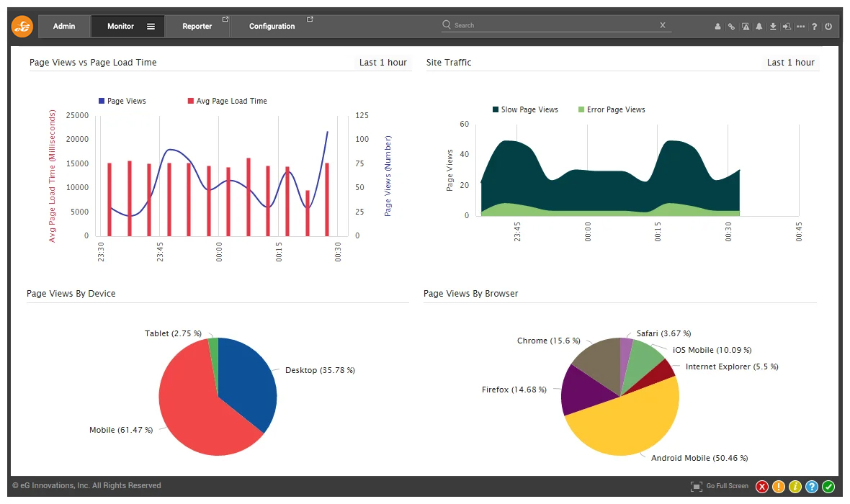
Task: Click the Go Full Screen link
Action: (x=727, y=486)
